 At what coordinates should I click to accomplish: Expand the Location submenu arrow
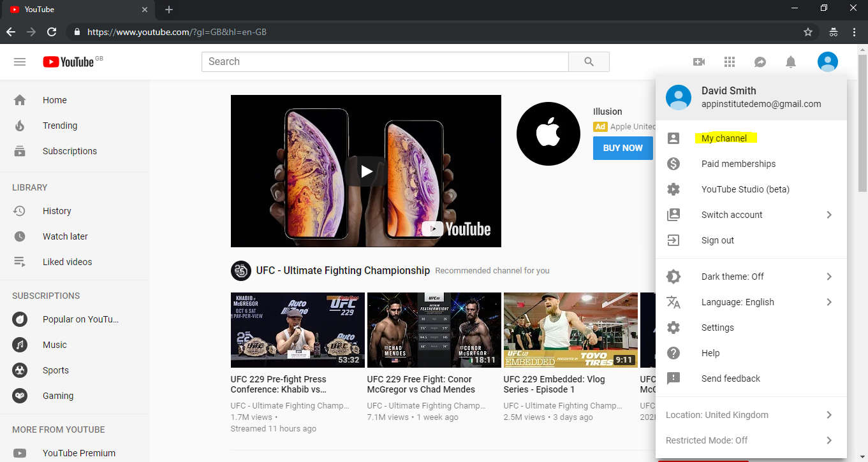[829, 415]
